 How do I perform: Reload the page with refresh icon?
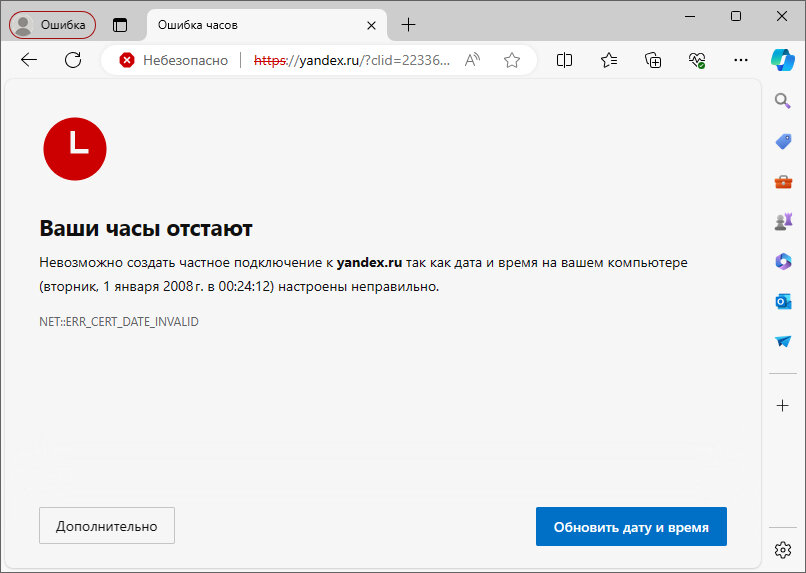[73, 60]
